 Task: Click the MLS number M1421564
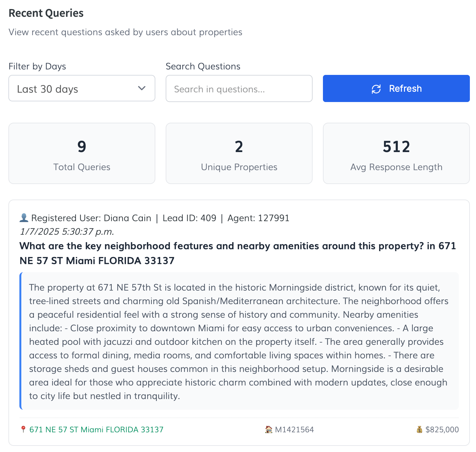294,429
